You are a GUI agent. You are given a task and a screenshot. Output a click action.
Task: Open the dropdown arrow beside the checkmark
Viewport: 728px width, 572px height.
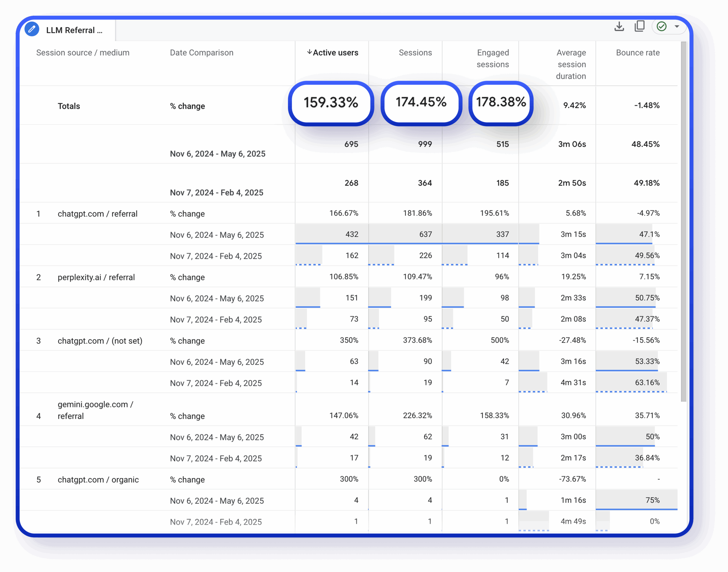click(x=677, y=26)
